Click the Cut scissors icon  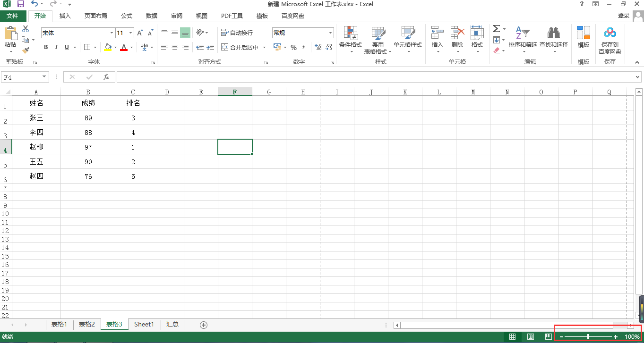point(26,29)
